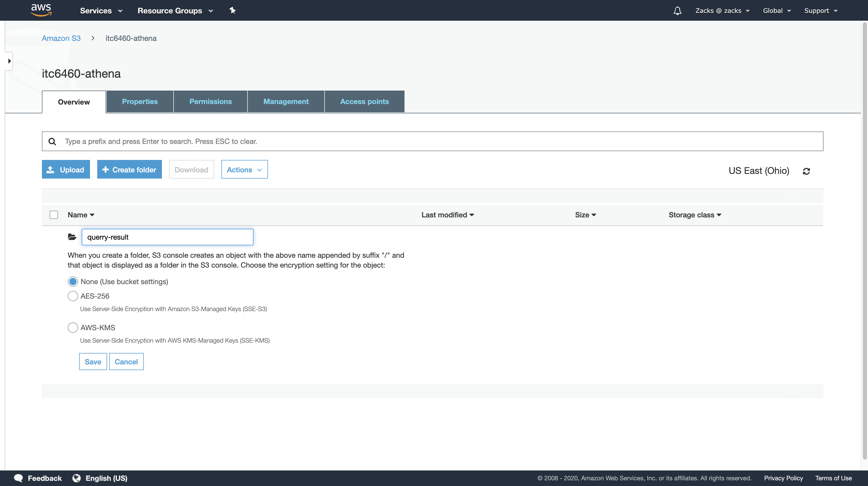Click the Feedback speech bubble icon
This screenshot has width=868, height=486.
click(19, 478)
